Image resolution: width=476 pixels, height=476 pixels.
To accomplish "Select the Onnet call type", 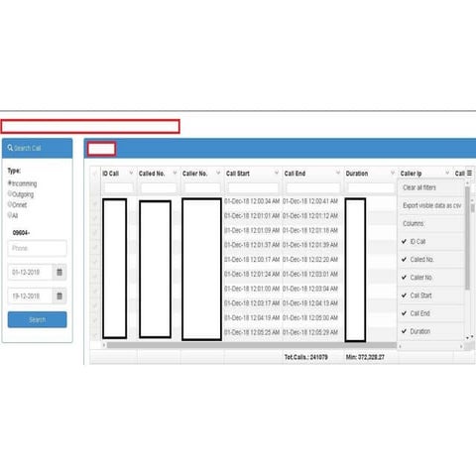I will point(10,204).
